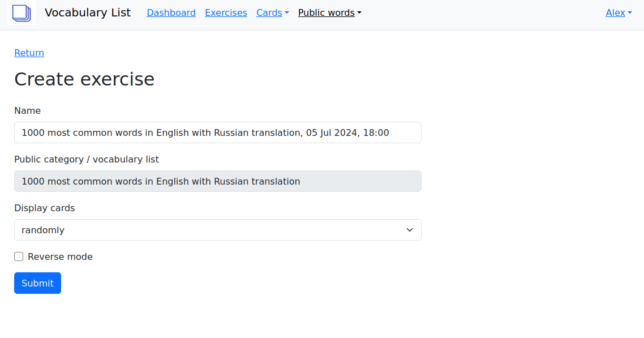Open the Alex user account dropdown
Image resolution: width=644 pixels, height=338 pixels.
(618, 12)
